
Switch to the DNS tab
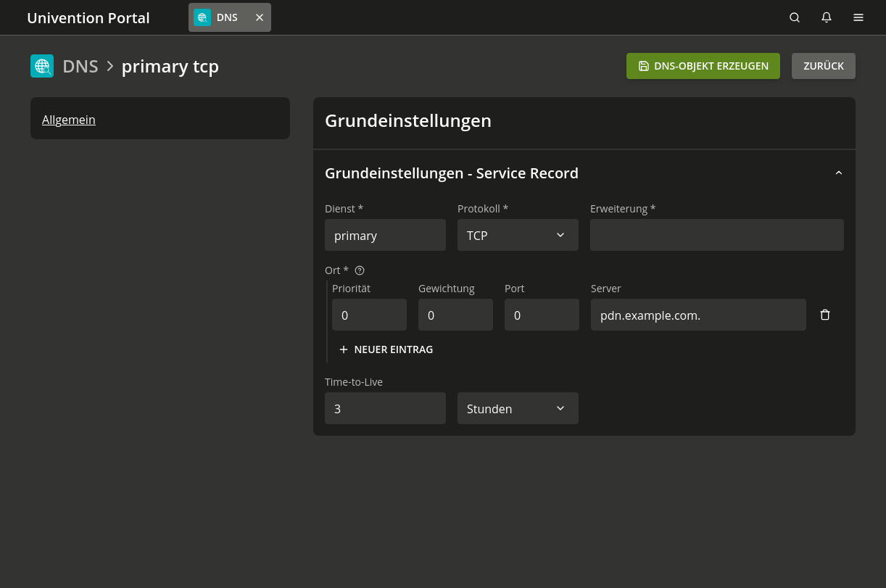coord(226,17)
